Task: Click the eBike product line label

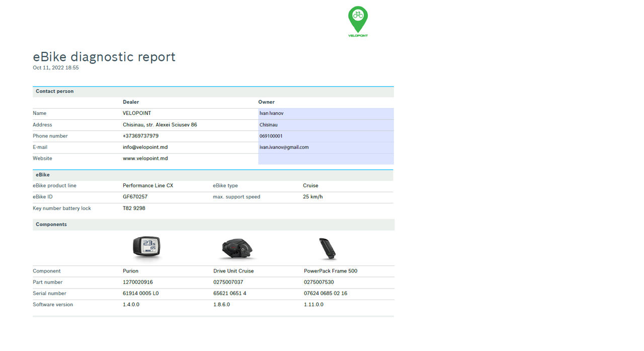Action: tap(55, 186)
